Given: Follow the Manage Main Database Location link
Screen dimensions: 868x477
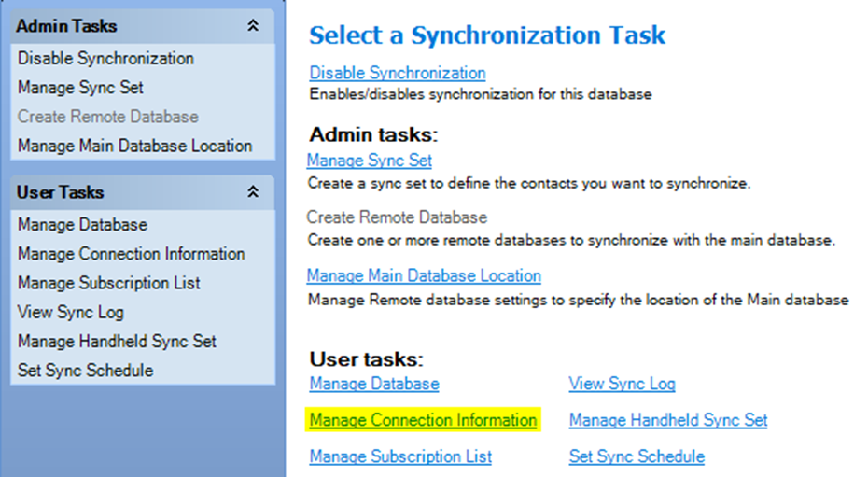Looking at the screenshot, I should (424, 275).
